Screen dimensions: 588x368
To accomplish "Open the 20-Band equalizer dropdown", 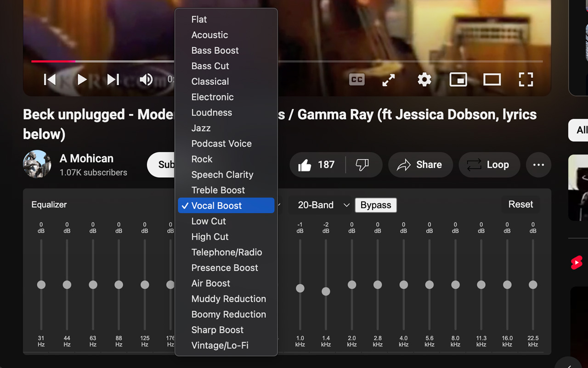I will point(323,205).
